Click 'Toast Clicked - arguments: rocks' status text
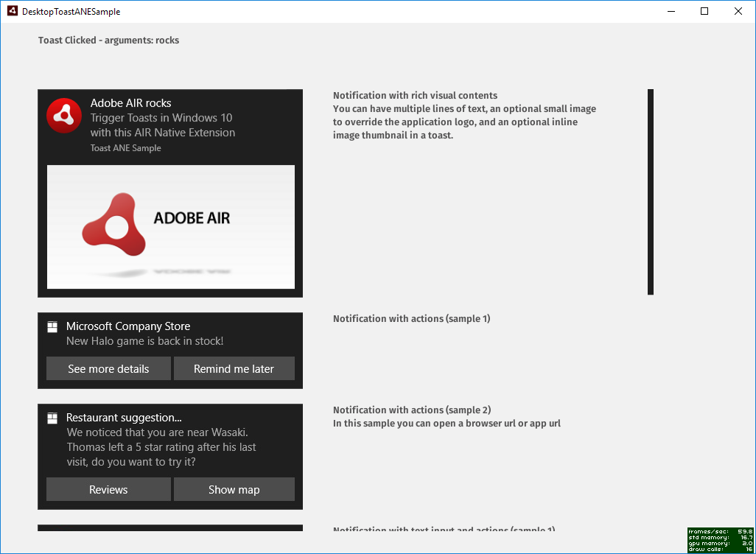 tap(108, 40)
